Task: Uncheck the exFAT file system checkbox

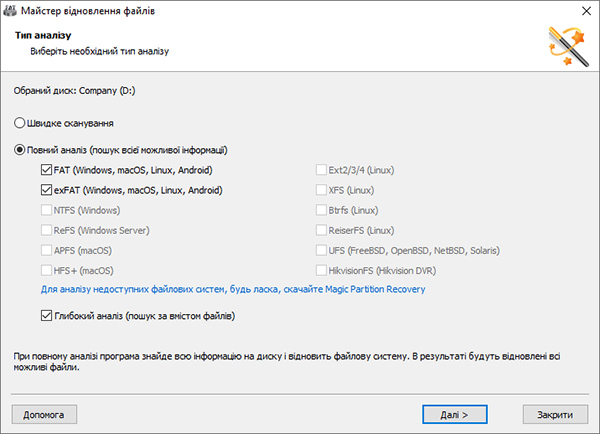Action: tap(46, 190)
